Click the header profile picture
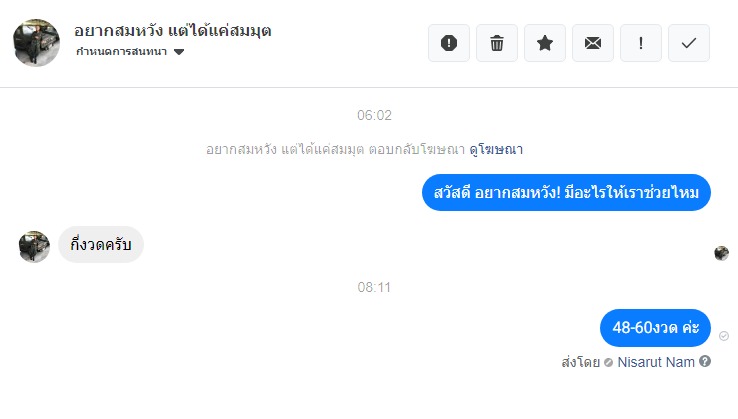 tap(36, 43)
